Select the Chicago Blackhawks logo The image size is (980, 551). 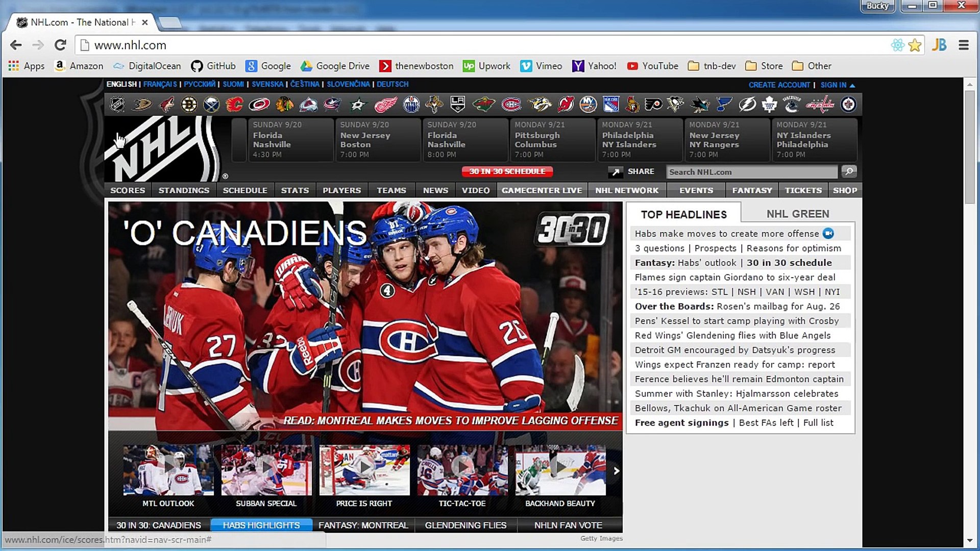tap(284, 105)
